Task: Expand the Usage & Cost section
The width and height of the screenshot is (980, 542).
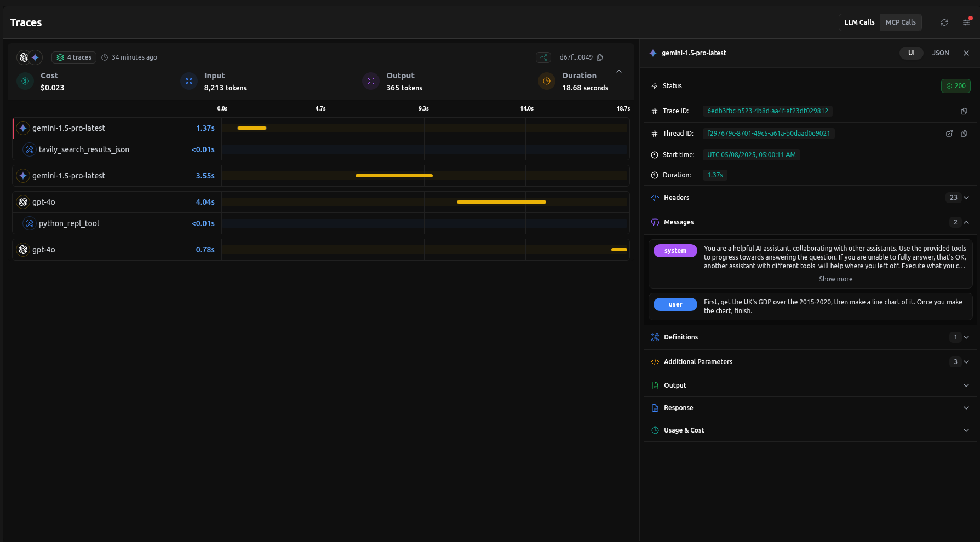Action: [x=966, y=430]
